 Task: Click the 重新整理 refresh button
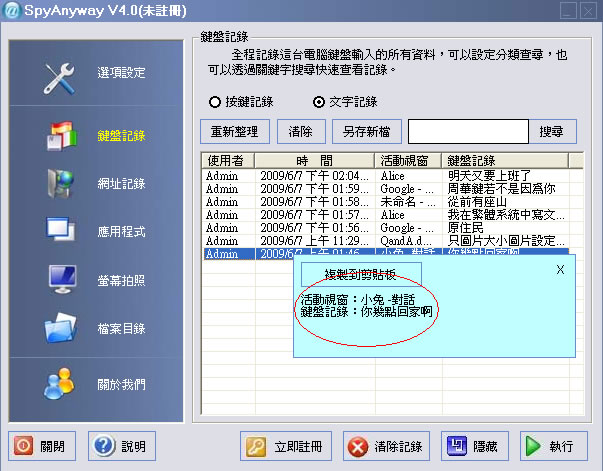click(x=235, y=131)
